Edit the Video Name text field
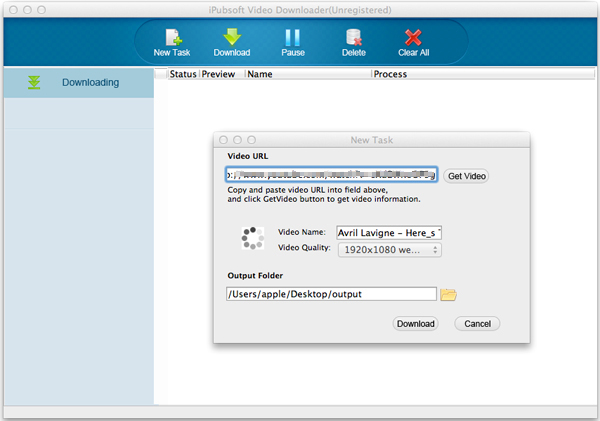600x421 pixels. point(388,232)
